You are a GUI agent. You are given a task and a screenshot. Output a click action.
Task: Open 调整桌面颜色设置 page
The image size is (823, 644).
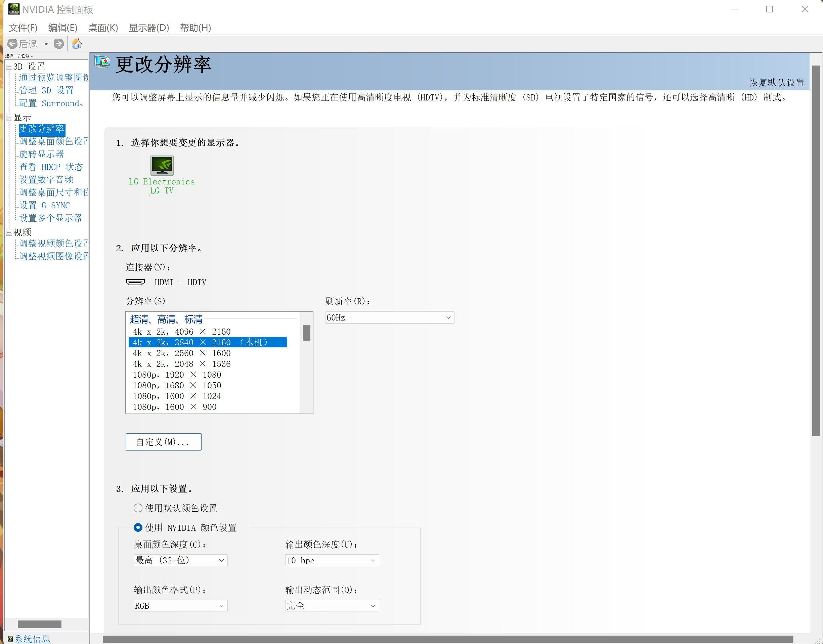pyautogui.click(x=53, y=141)
